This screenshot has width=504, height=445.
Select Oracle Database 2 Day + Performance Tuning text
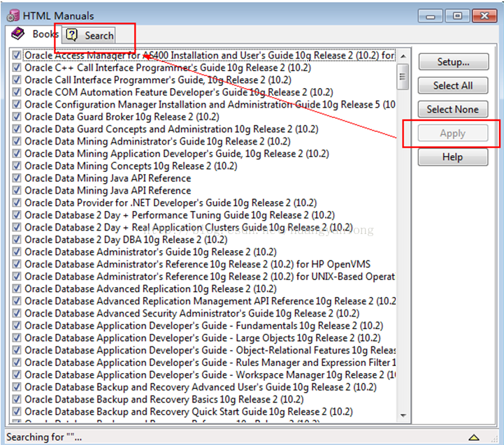pos(180,215)
